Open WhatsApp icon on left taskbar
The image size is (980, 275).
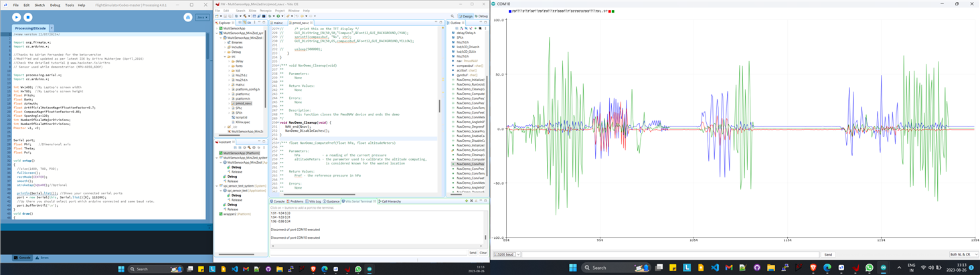358,269
